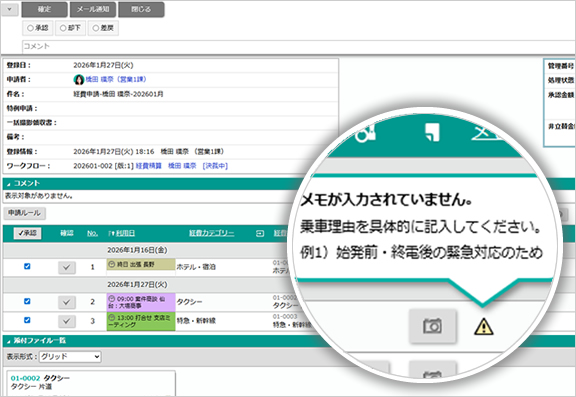The height and width of the screenshot is (397, 576).
Task: Sort by the 経費カテゴリー column header
Action: click(x=212, y=233)
